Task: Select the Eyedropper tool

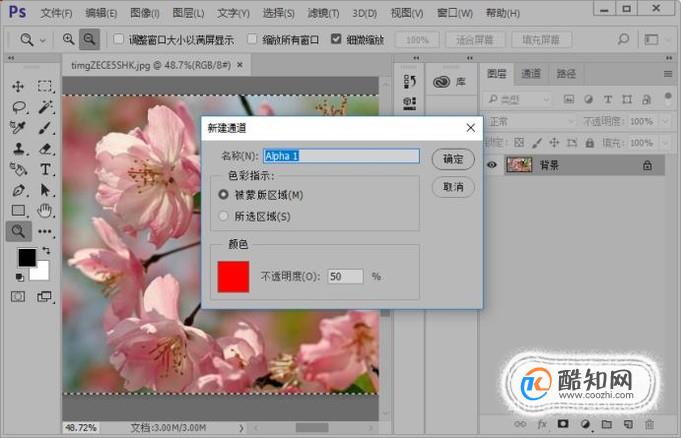Action: coord(18,127)
